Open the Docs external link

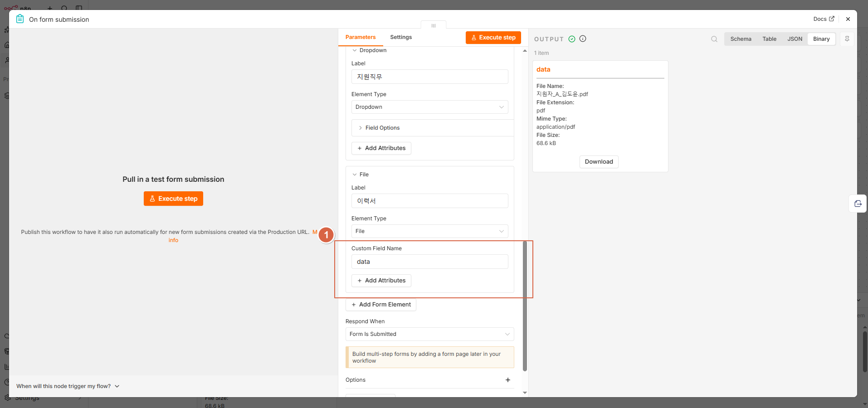point(824,19)
